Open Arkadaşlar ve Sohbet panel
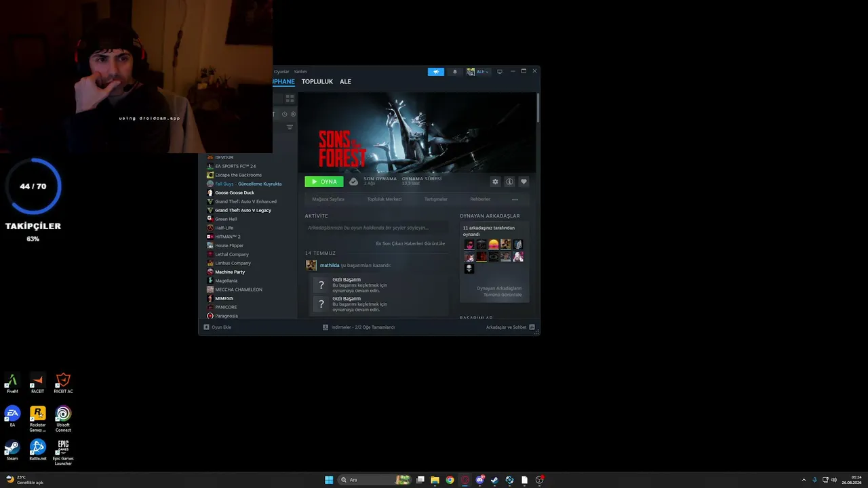This screenshot has height=488, width=868. click(x=510, y=327)
